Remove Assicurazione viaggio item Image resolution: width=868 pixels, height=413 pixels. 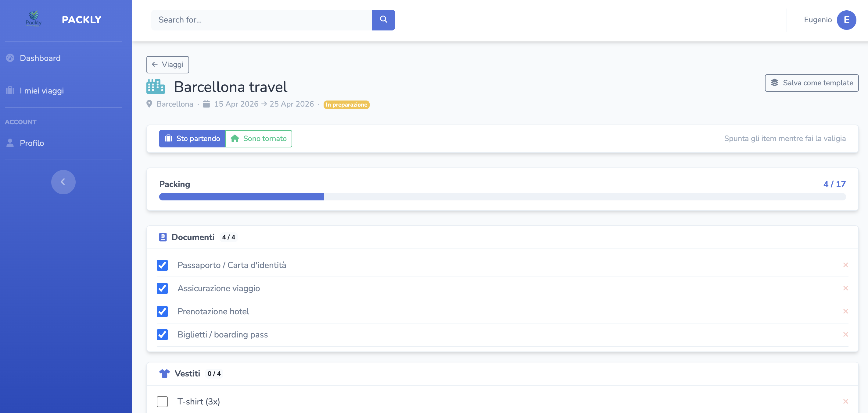845,288
